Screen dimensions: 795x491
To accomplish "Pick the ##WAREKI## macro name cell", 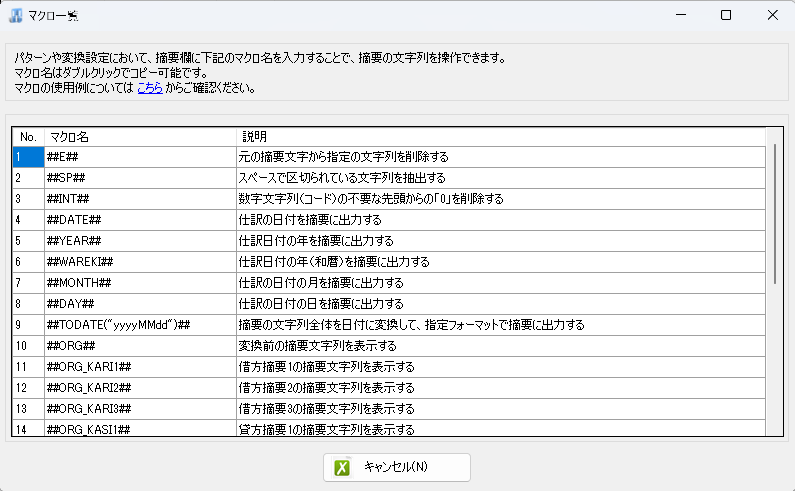I will click(x=140, y=262).
